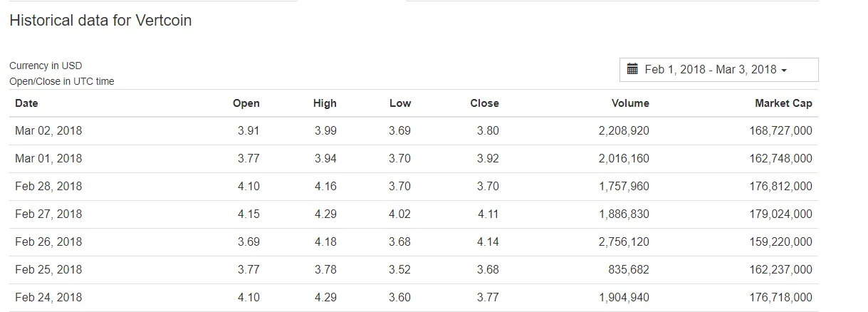
Task: Click the Feb 24, 2018 date cell
Action: (x=48, y=298)
